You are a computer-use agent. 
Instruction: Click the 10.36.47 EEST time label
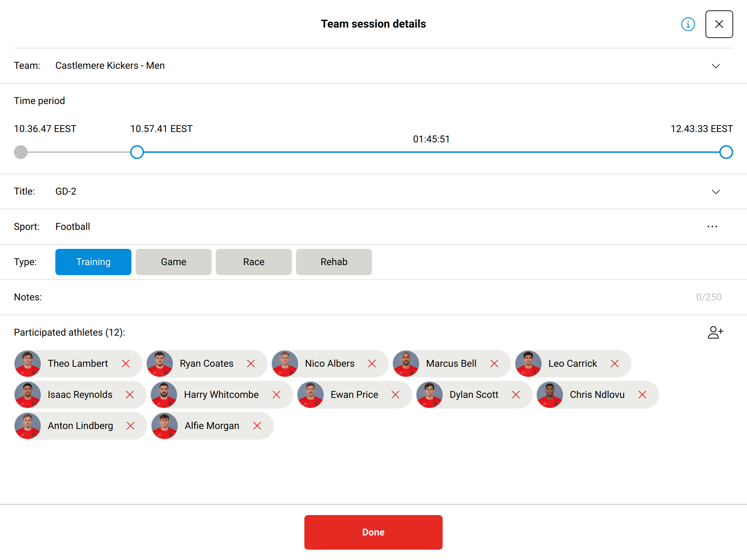[x=45, y=129]
